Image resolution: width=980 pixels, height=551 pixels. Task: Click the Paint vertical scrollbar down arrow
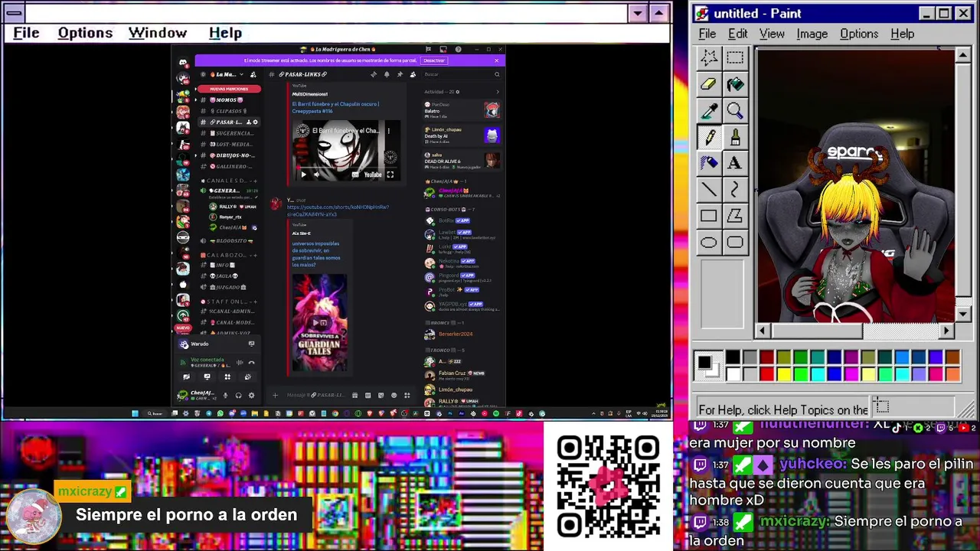[963, 314]
